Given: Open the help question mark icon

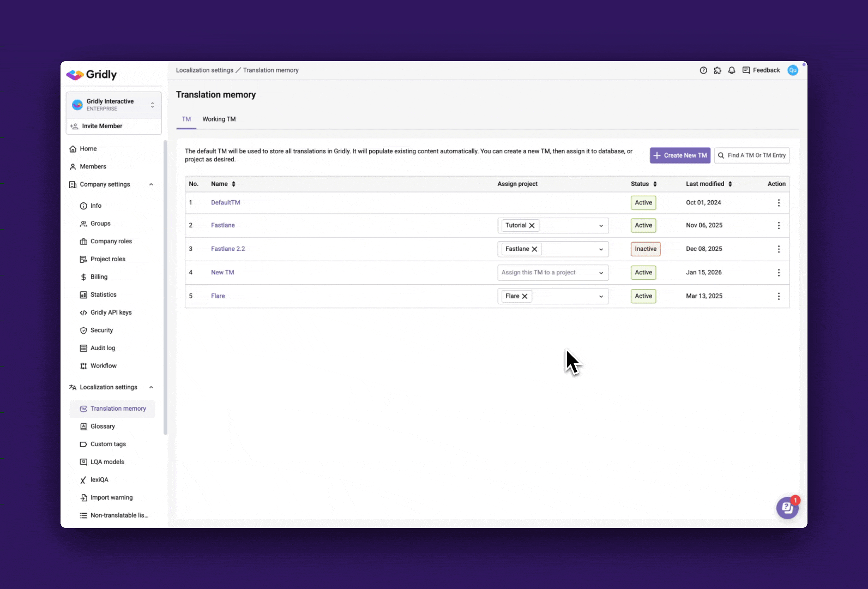Looking at the screenshot, I should (x=703, y=70).
